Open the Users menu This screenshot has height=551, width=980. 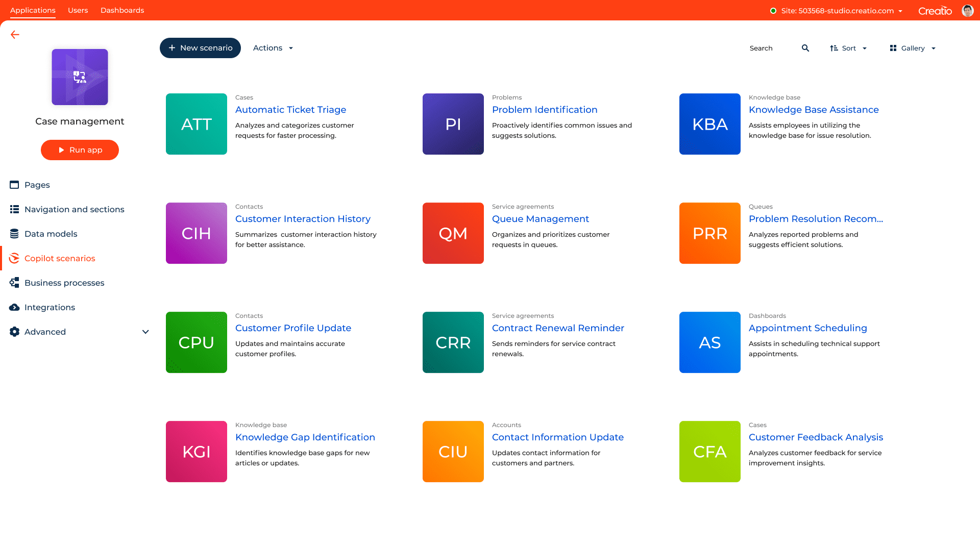[x=78, y=10]
